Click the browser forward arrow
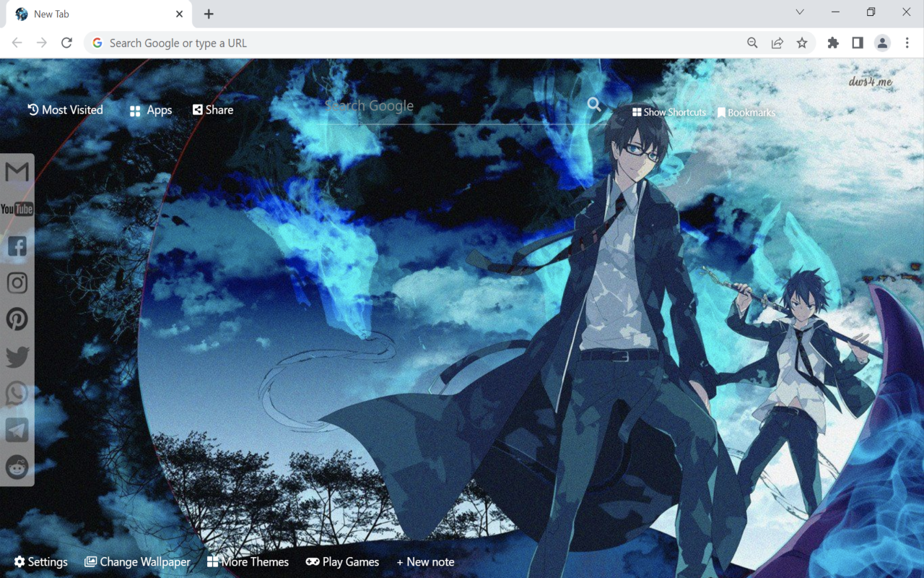 [x=42, y=43]
